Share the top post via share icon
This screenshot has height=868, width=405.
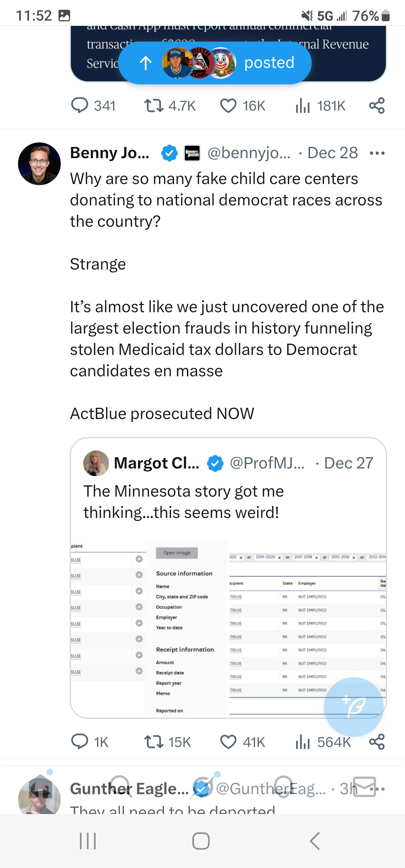pos(377,106)
